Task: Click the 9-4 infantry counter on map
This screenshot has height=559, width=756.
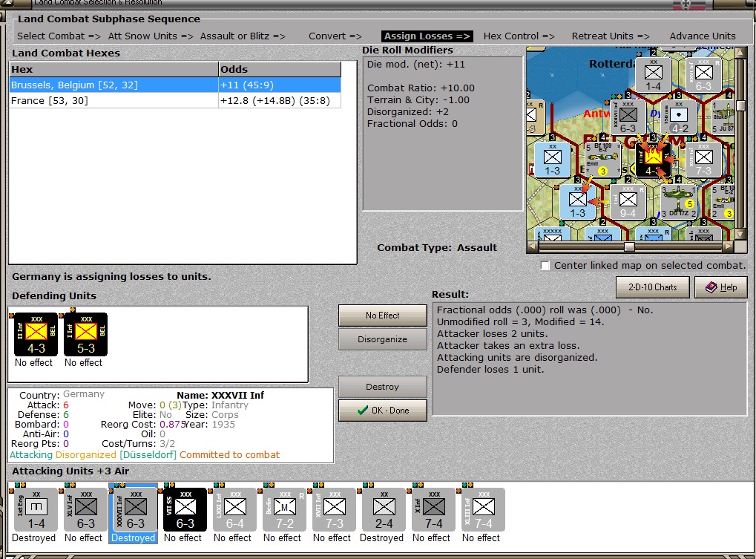Action: click(x=628, y=201)
